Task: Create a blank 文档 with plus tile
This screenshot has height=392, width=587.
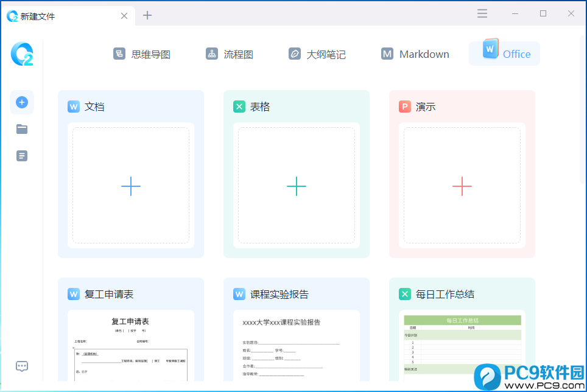Action: click(131, 186)
